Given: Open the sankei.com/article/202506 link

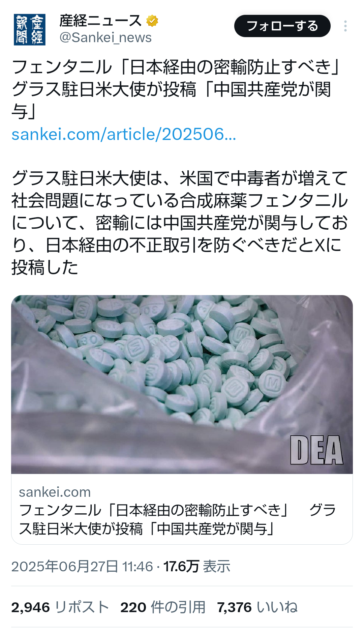Looking at the screenshot, I should (x=124, y=134).
